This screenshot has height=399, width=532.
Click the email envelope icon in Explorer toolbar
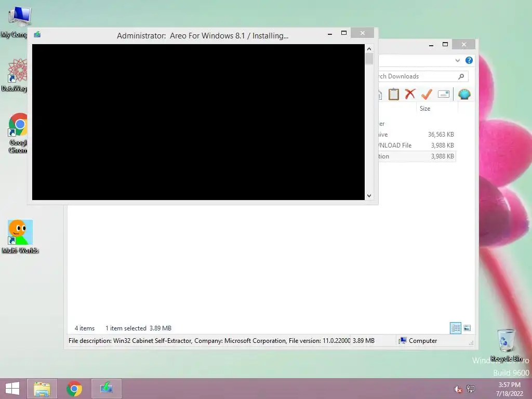click(x=444, y=94)
